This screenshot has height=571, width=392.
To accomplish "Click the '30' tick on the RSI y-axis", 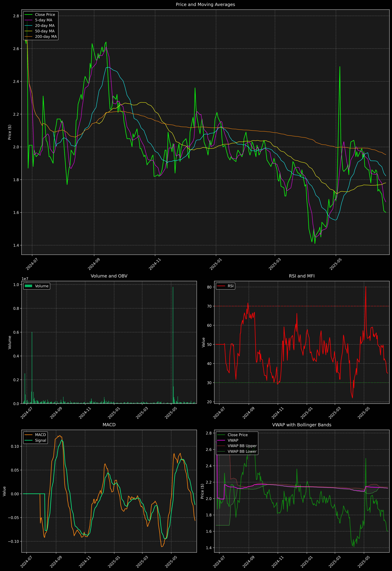I will click(209, 383).
